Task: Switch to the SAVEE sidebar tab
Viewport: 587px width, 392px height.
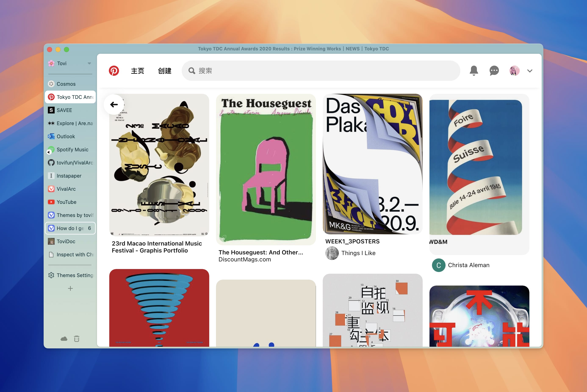Action: coord(70,110)
